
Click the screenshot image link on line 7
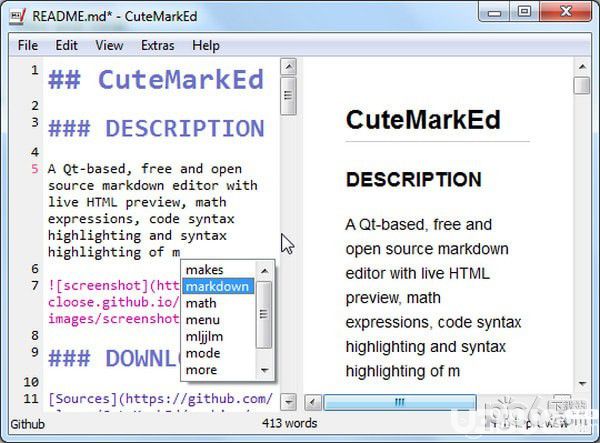pyautogui.click(x=113, y=302)
